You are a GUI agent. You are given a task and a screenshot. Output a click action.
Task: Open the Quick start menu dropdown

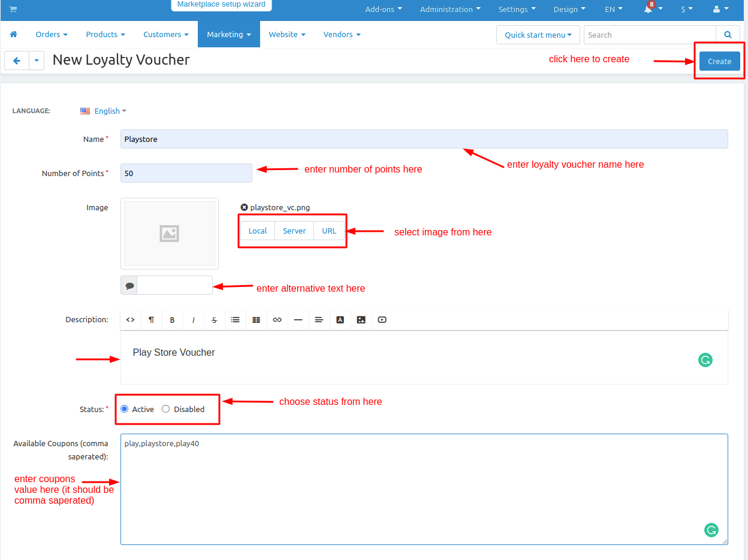538,35
